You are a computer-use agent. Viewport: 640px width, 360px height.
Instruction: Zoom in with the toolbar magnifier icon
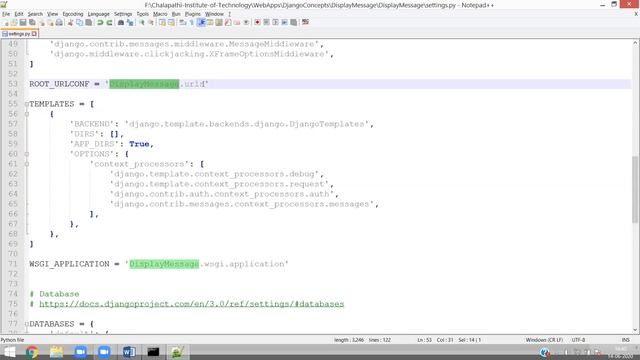tap(142, 22)
